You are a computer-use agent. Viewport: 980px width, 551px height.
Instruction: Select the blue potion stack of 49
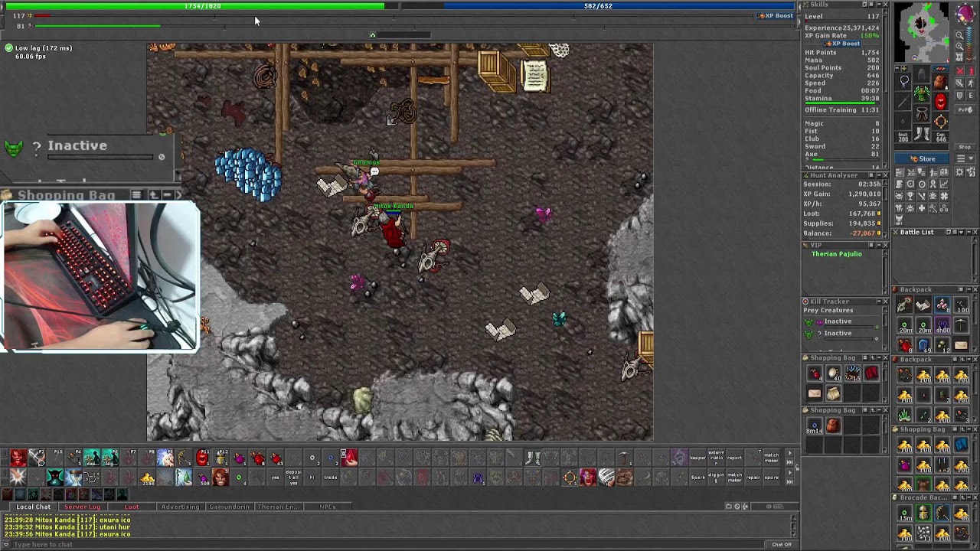pyautogui.click(x=924, y=344)
